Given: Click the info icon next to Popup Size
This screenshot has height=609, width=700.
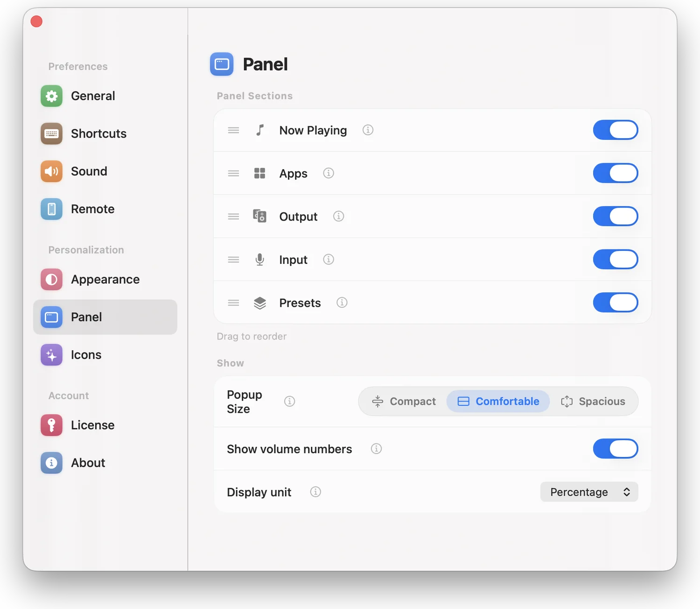Looking at the screenshot, I should 290,401.
